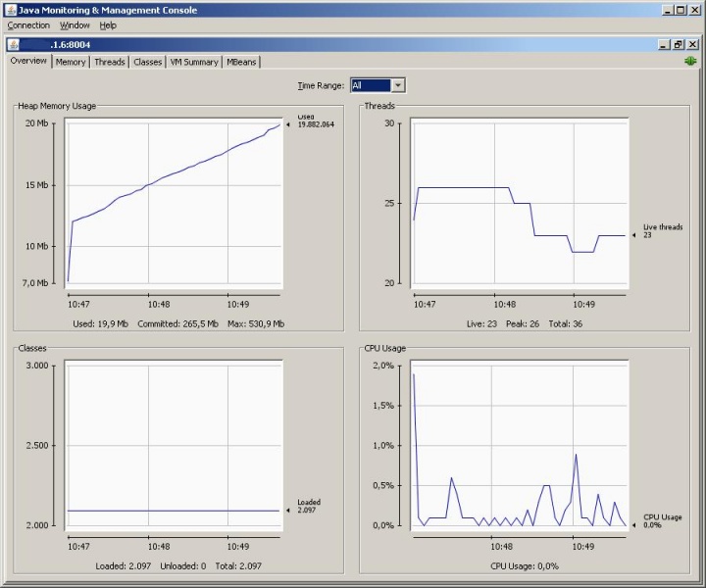Click the 'Time Range:' label

pyautogui.click(x=321, y=85)
